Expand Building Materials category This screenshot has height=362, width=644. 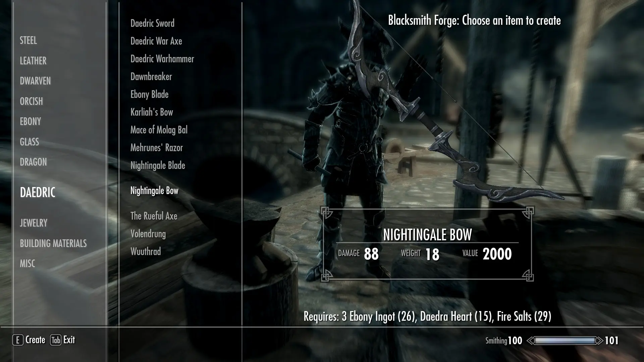click(53, 243)
